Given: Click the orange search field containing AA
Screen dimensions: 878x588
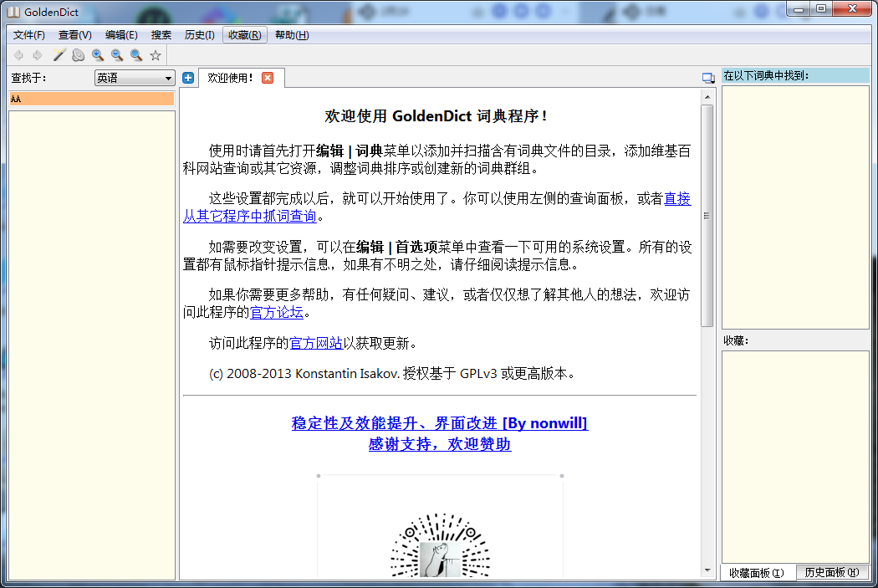Looking at the screenshot, I should [x=92, y=100].
